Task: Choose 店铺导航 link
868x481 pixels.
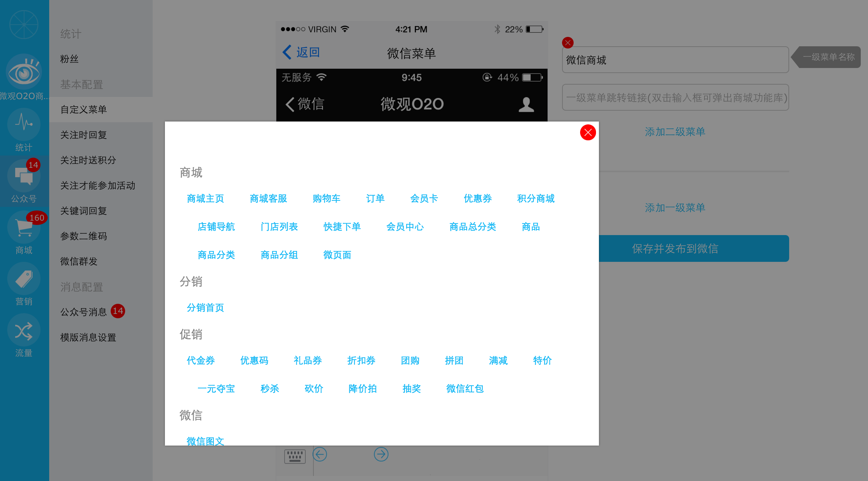Action: point(216,227)
